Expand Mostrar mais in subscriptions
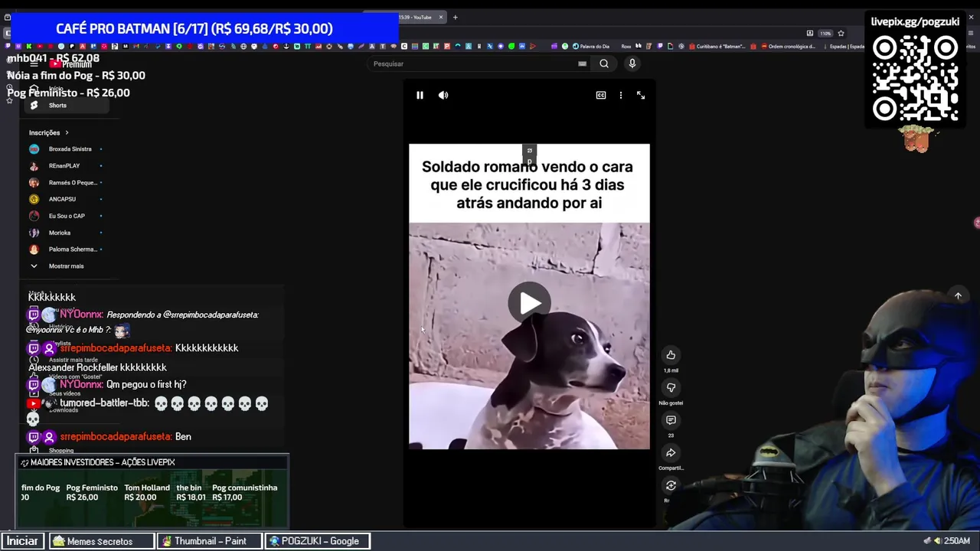Screen dimensions: 980x551 pyautogui.click(x=66, y=266)
